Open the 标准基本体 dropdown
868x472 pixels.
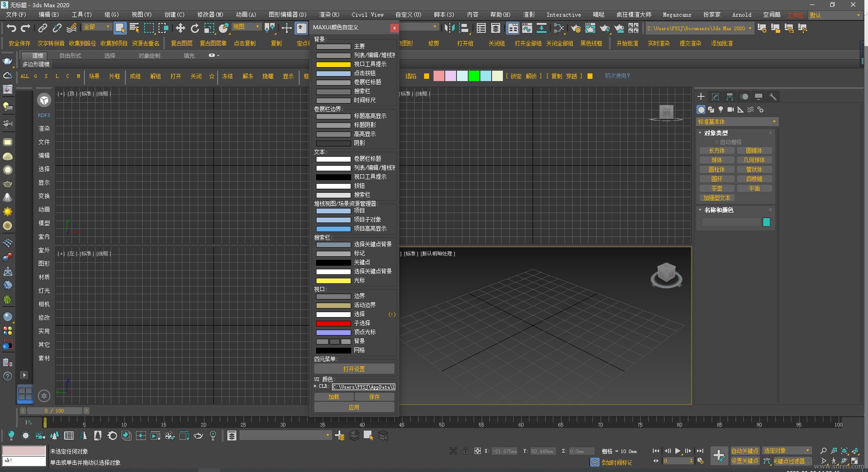(x=737, y=122)
